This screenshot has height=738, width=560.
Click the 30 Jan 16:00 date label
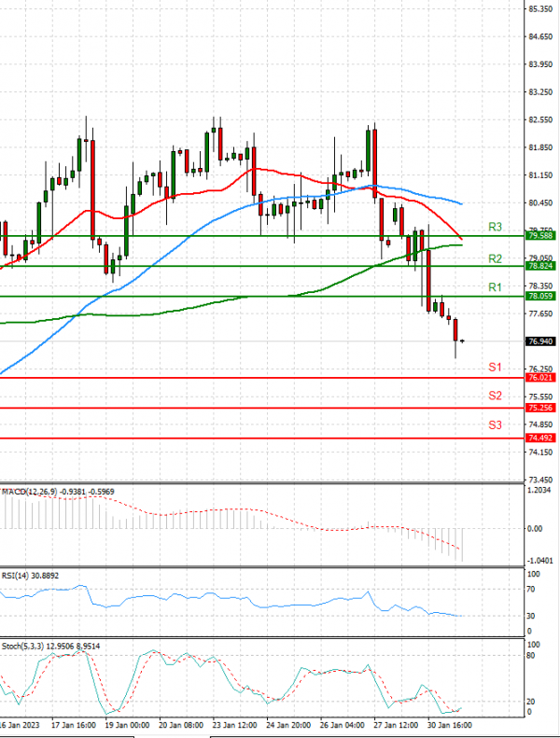(x=449, y=725)
